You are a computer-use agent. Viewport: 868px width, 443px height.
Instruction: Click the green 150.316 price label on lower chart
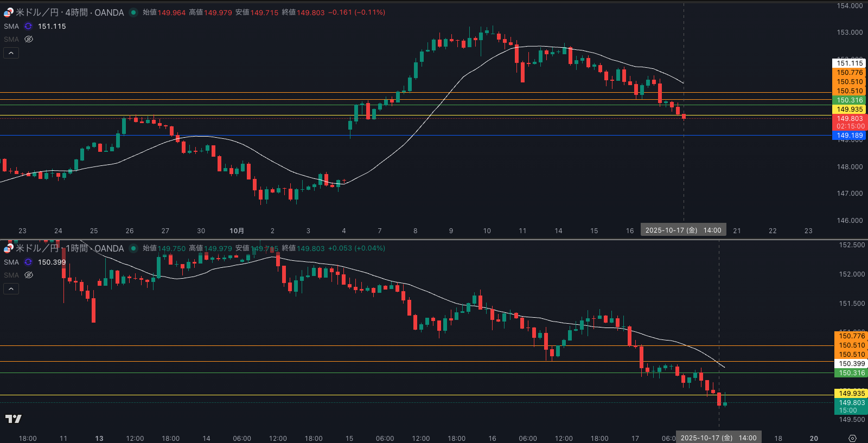(x=851, y=373)
